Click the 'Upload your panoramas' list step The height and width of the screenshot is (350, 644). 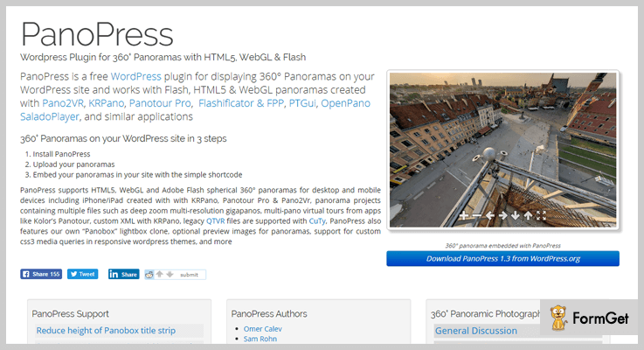click(73, 164)
